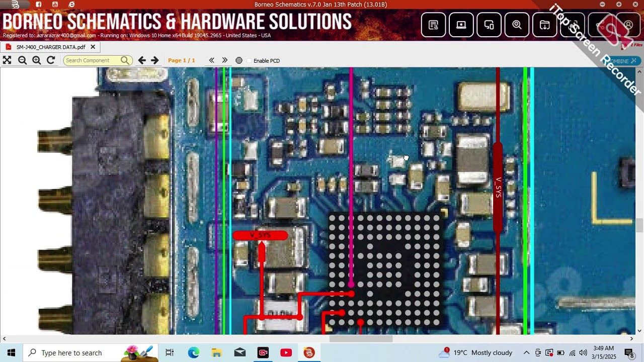Open the download folder icon
The height and width of the screenshot is (362, 644).
(x=545, y=25)
